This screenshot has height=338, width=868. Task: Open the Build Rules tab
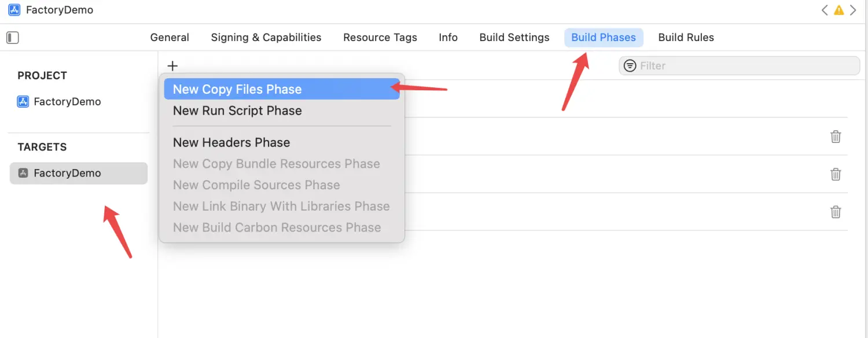[686, 38]
